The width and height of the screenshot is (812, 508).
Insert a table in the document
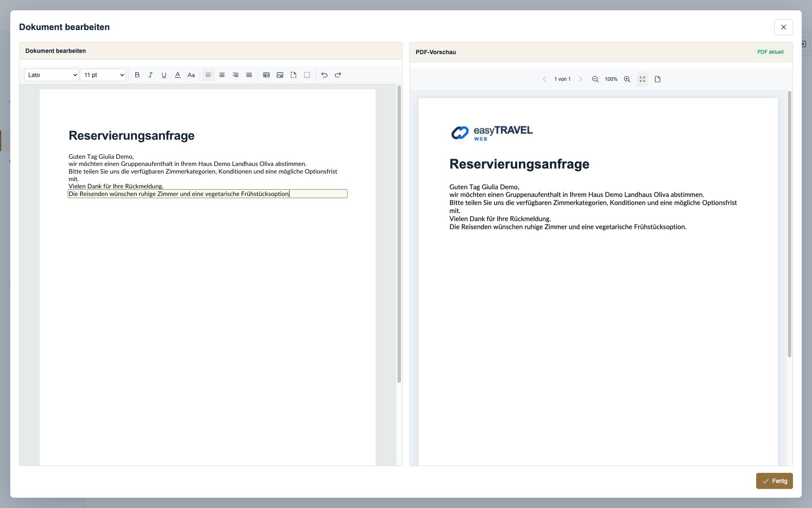tap(266, 75)
